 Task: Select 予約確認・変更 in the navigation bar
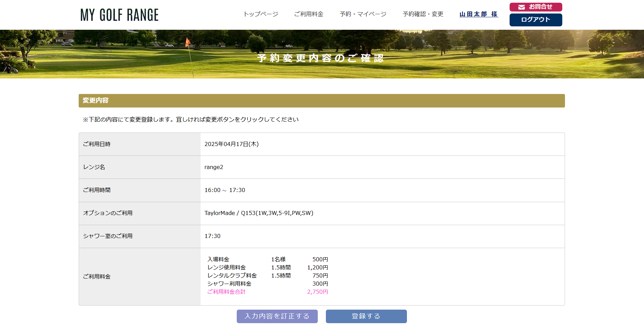coord(423,14)
